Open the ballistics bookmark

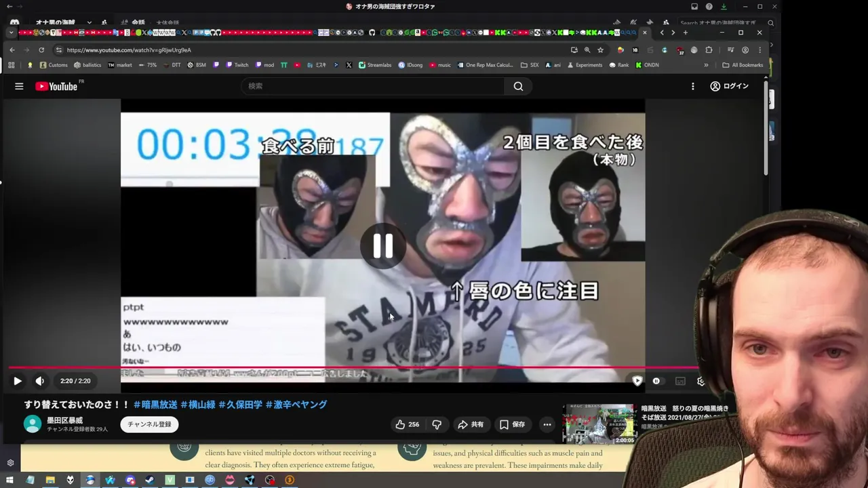[87, 65]
